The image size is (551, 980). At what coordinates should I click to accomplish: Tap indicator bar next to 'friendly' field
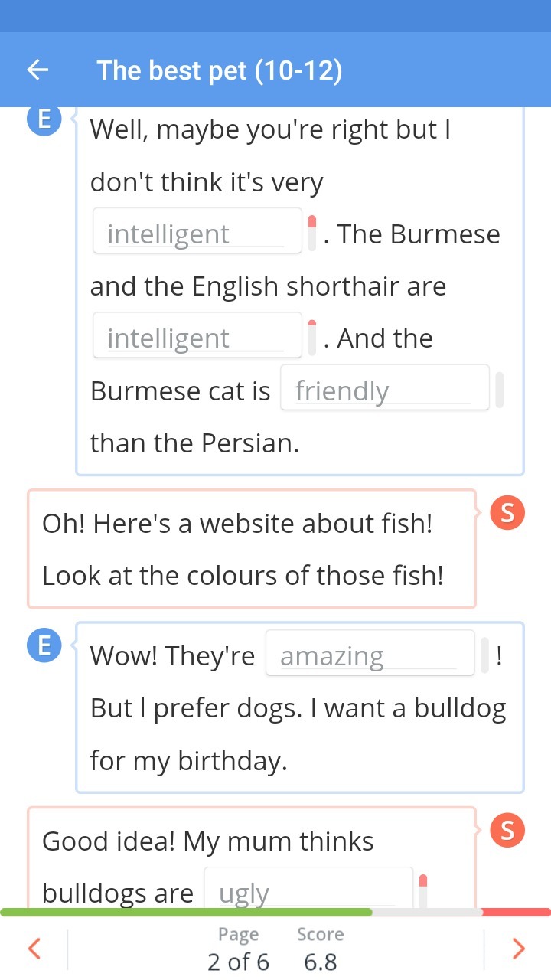click(499, 390)
